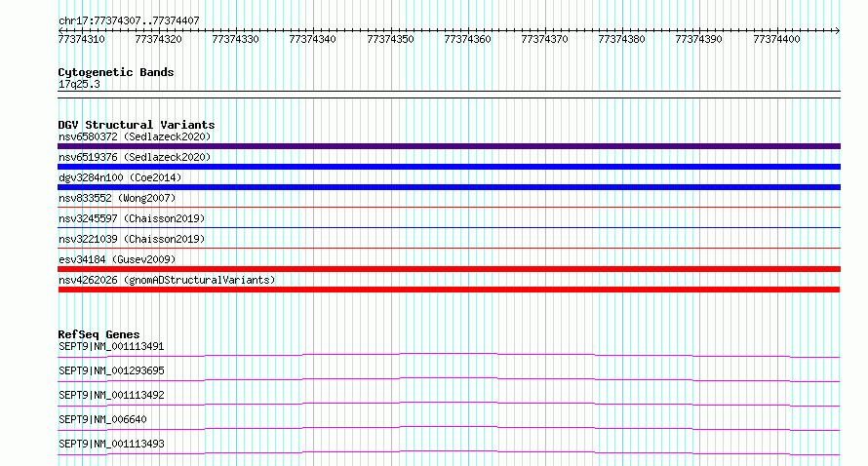Click the red nsv4262026 variant bar
This screenshot has width=868, height=466.
pos(449,290)
